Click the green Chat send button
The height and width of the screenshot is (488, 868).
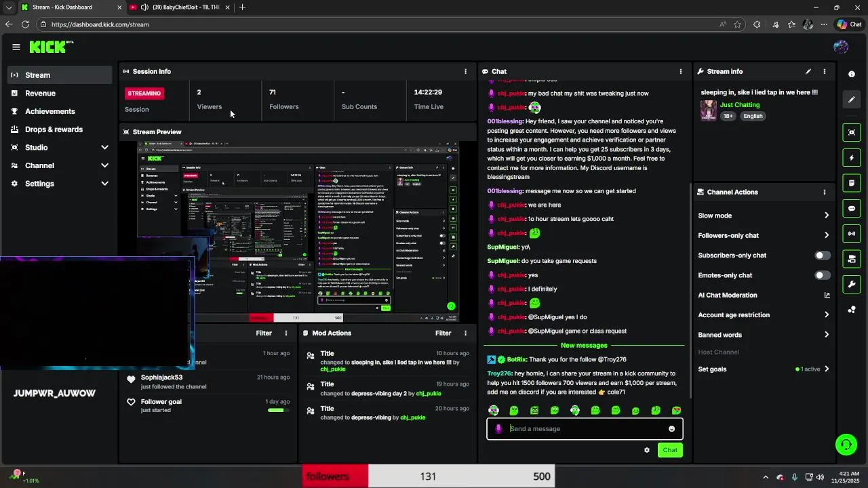tap(670, 450)
